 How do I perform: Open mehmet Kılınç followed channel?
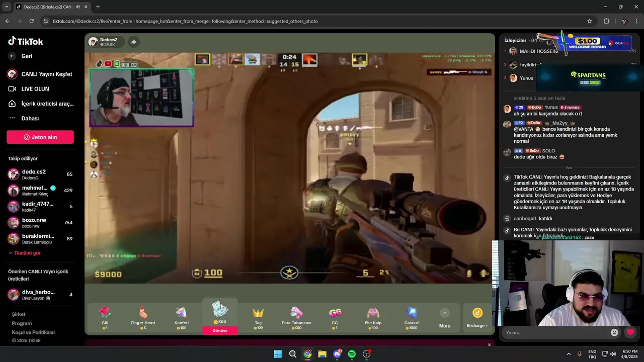pos(40,191)
